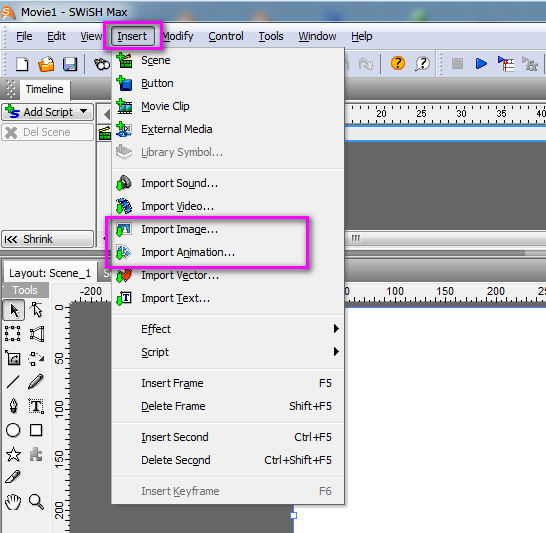
Task: Choose Scene from Insert menu
Action: click(x=228, y=60)
